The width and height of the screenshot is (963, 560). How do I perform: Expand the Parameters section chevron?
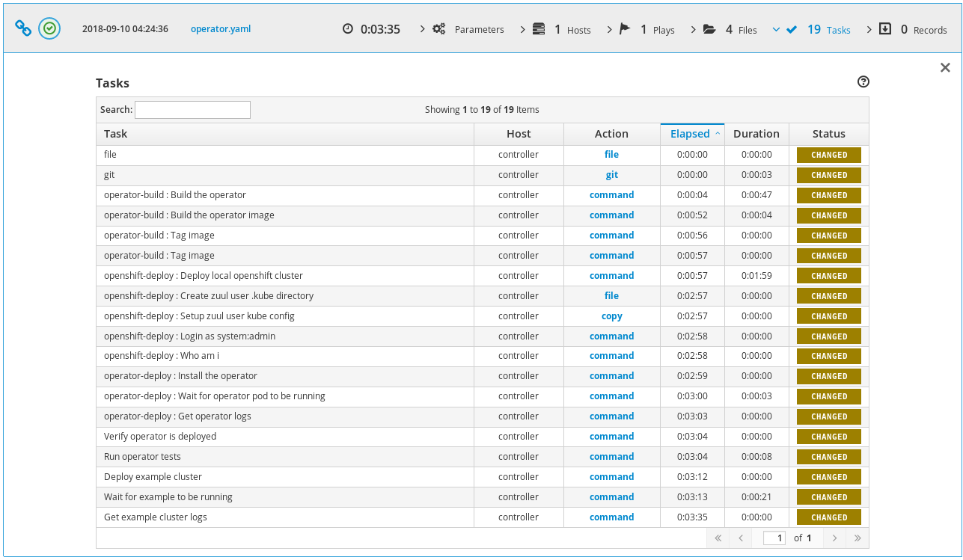click(x=423, y=29)
